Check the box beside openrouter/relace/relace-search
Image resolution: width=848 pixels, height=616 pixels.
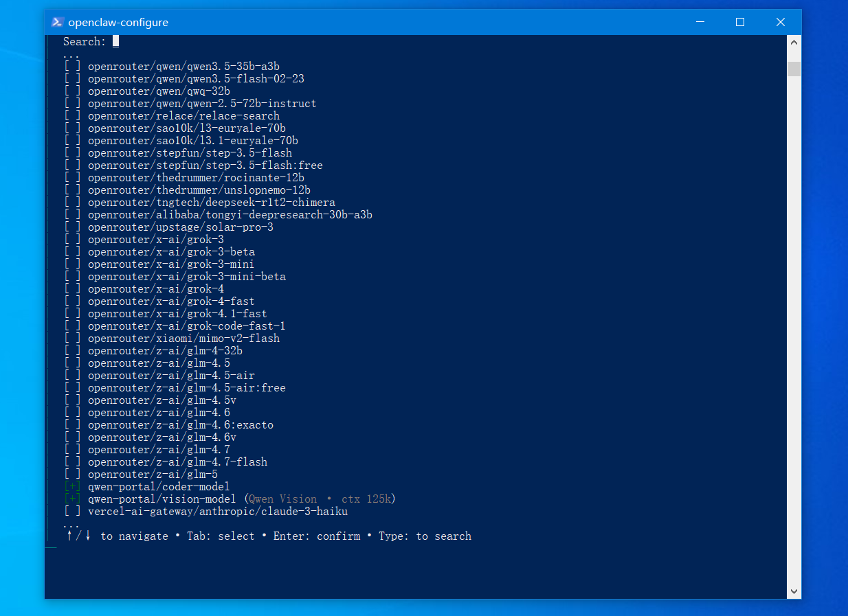click(72, 116)
